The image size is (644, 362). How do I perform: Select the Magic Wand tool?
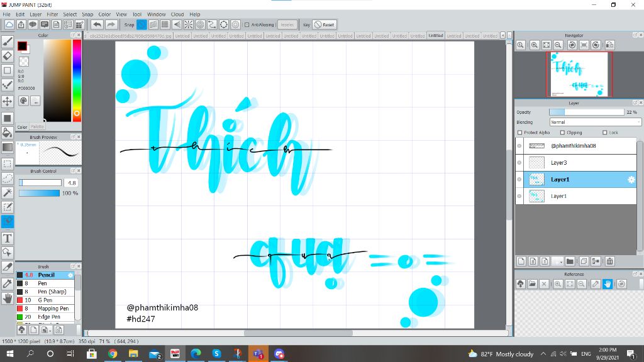(x=8, y=192)
